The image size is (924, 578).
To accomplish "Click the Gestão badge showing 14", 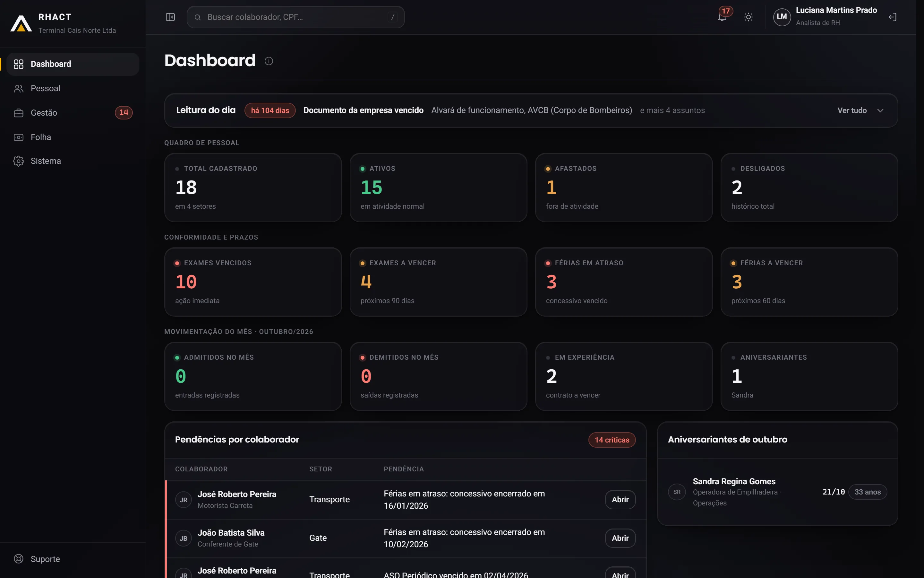I will click(x=124, y=112).
